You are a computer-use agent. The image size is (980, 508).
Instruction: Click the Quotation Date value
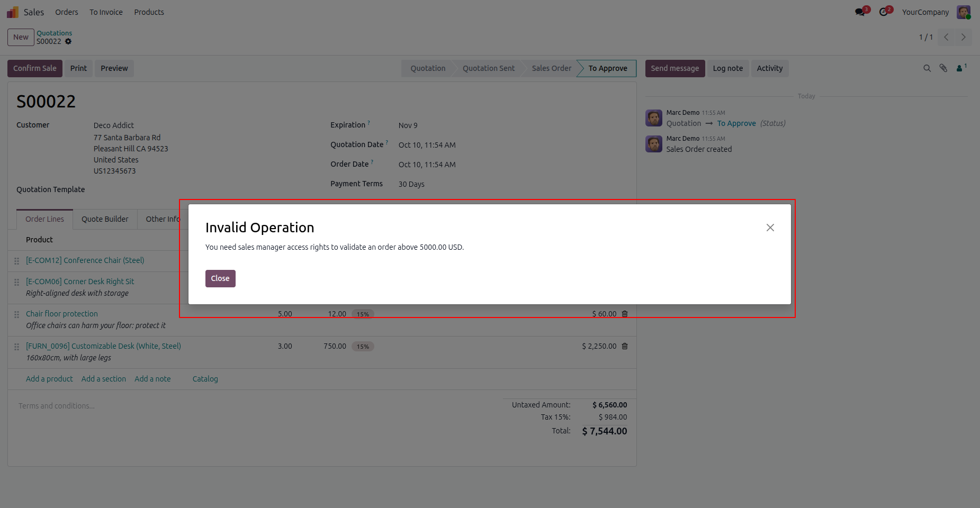pyautogui.click(x=427, y=145)
